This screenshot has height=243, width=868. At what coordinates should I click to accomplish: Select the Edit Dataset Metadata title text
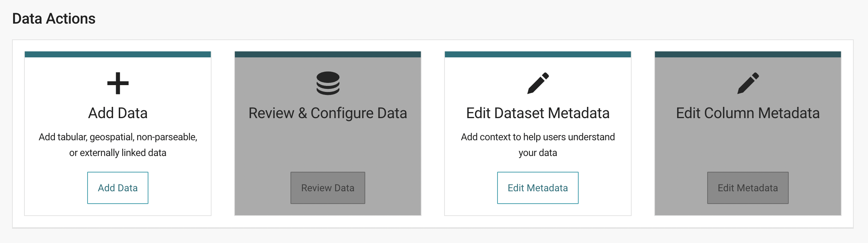[538, 113]
